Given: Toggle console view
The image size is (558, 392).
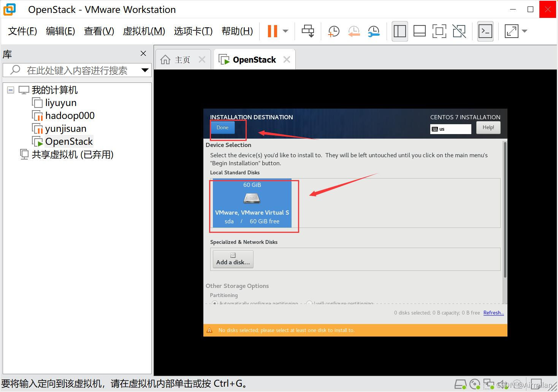Looking at the screenshot, I should coord(485,31).
